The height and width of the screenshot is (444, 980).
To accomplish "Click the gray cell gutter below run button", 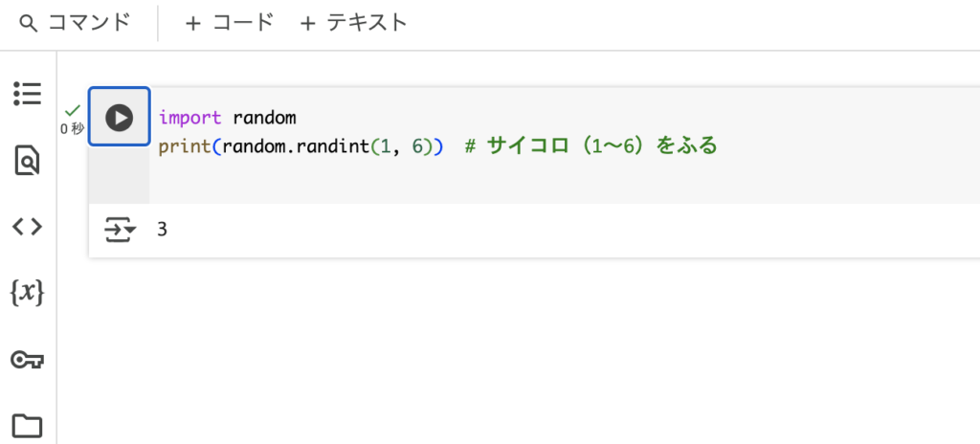I will (x=120, y=174).
